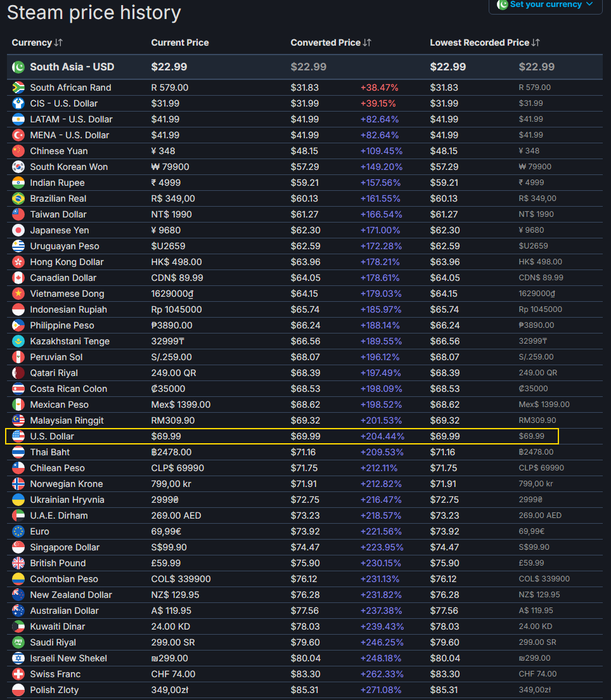Click the Current Price column header
Image resolution: width=611 pixels, height=700 pixels.
(x=180, y=42)
